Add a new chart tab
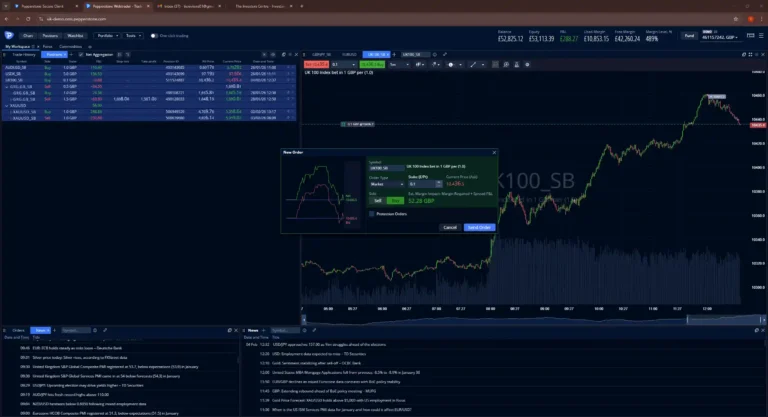This screenshot has height=417, width=768. (394, 54)
